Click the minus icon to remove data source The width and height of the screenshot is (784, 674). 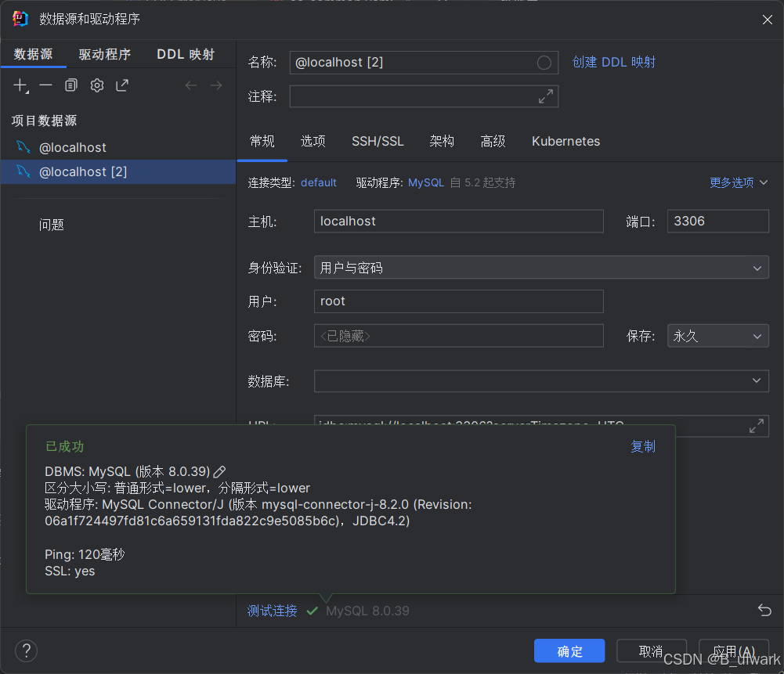pyautogui.click(x=45, y=85)
